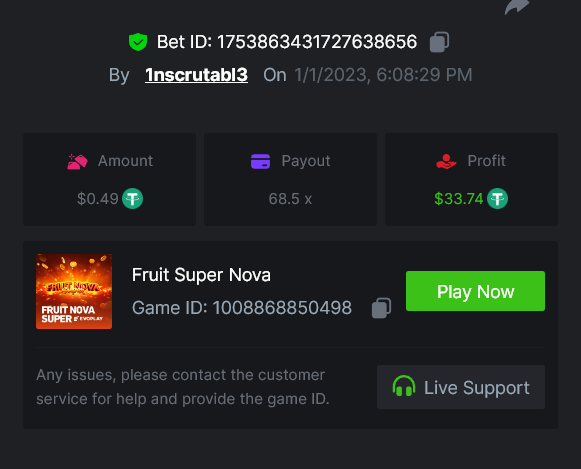Open Live Support chat
The height and width of the screenshot is (469, 581).
point(461,387)
